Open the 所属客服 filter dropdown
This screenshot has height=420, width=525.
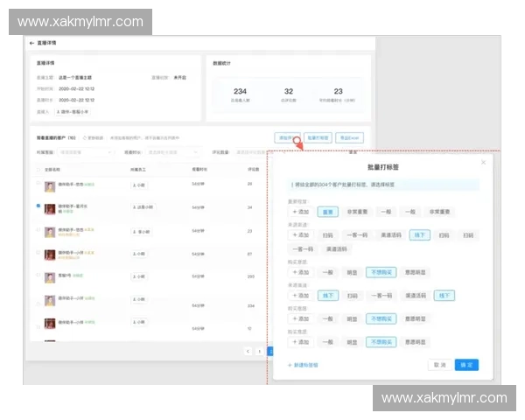tap(86, 152)
